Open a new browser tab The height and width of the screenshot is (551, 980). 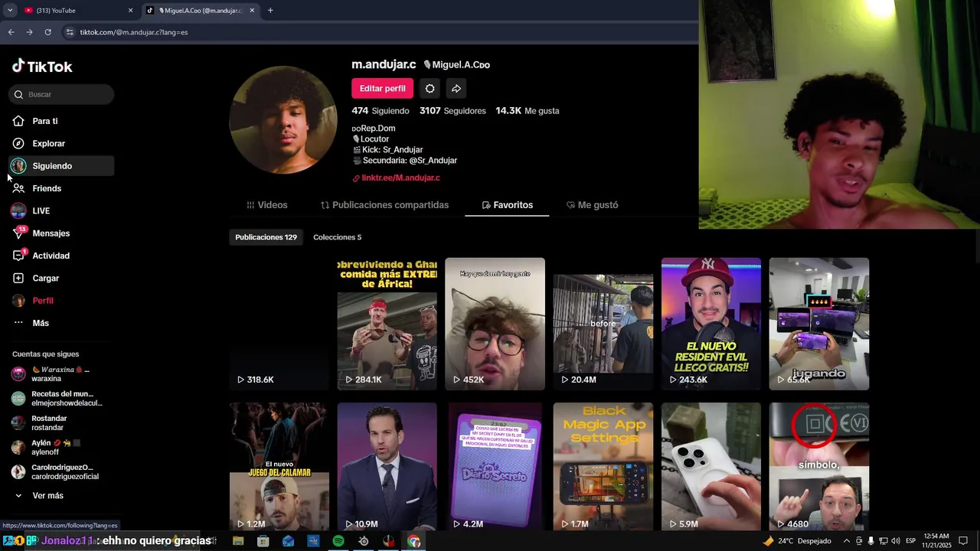click(x=270, y=11)
